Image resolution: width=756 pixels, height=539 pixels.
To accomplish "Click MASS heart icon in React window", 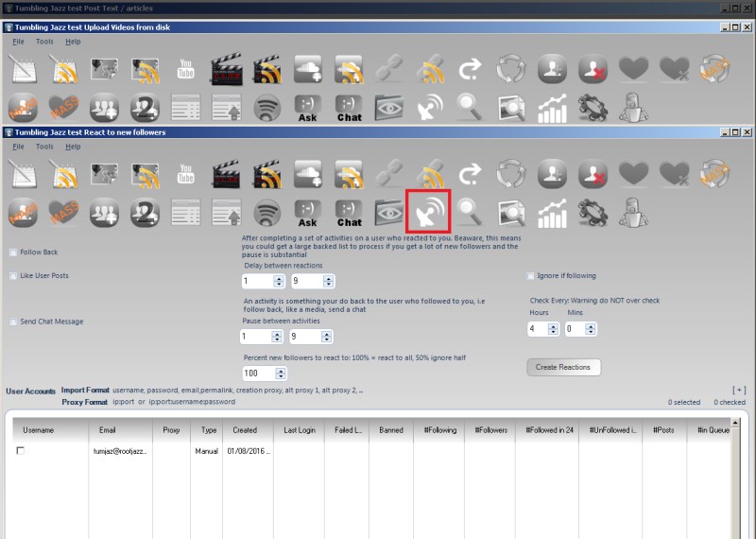I will [x=63, y=213].
